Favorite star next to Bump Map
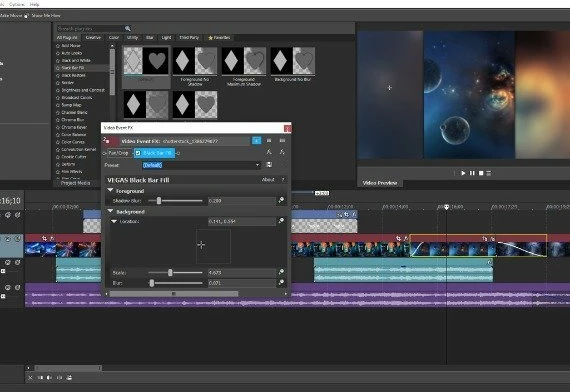Image resolution: width=570 pixels, height=392 pixels. (58, 105)
